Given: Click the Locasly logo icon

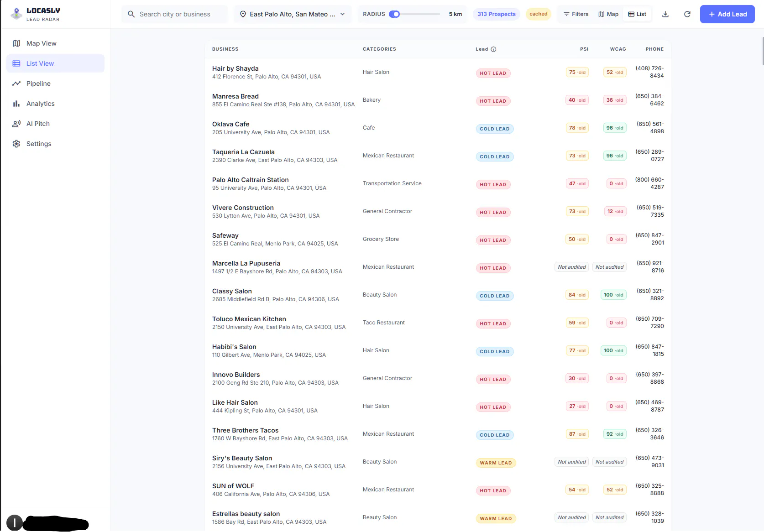Looking at the screenshot, I should click(16, 14).
